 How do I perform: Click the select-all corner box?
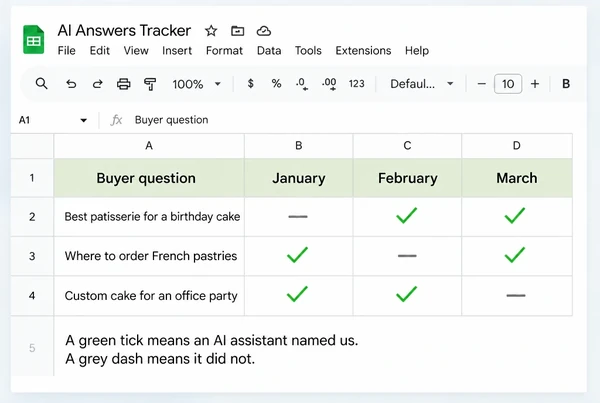click(x=32, y=146)
